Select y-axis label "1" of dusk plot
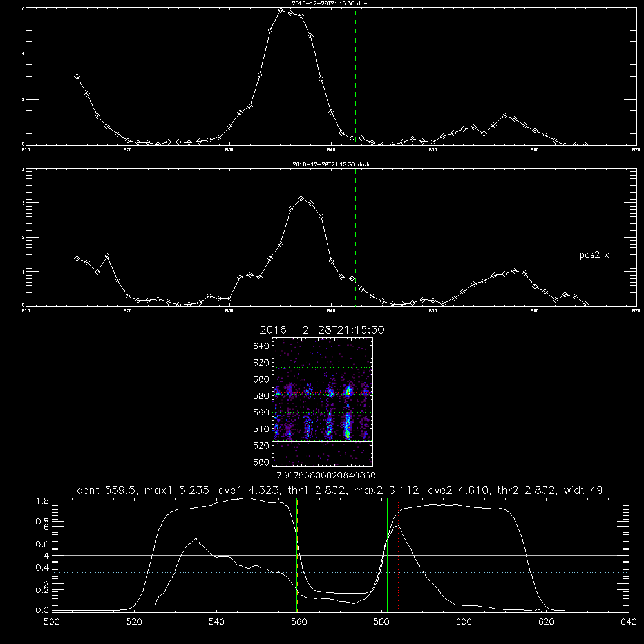Image resolution: width=644 pixels, height=644 pixels. 23,272
